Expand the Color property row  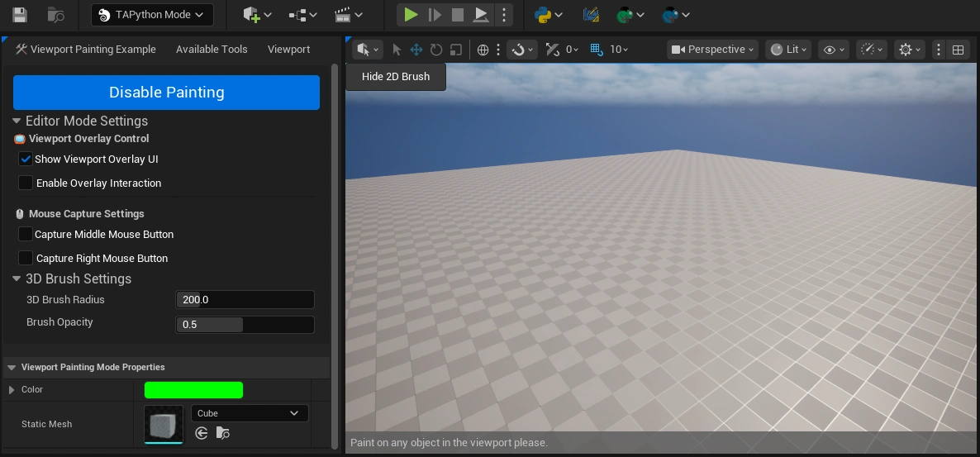pos(12,390)
